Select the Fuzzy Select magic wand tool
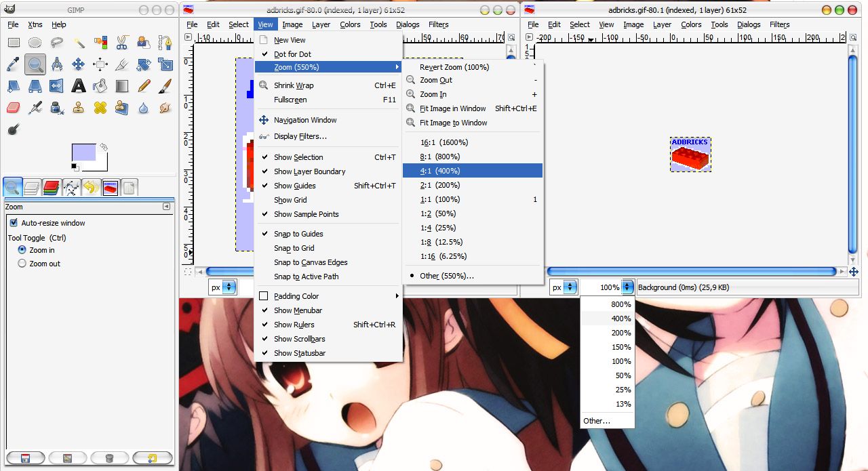Viewport: 868px width, 471px height. (x=79, y=43)
